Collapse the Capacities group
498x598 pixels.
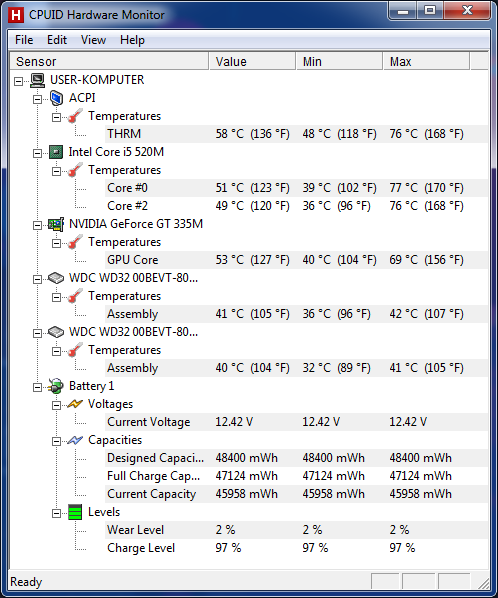click(x=56, y=441)
